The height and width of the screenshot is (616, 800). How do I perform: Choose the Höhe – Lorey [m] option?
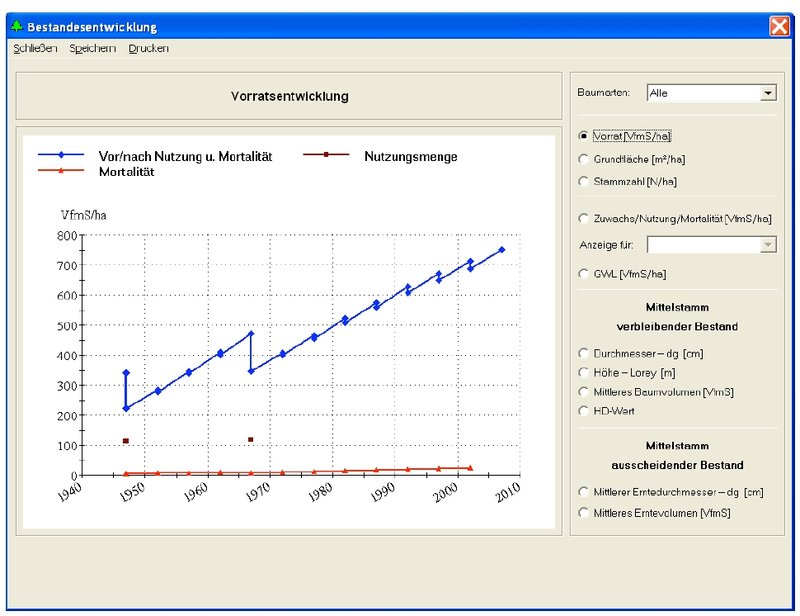click(x=584, y=372)
